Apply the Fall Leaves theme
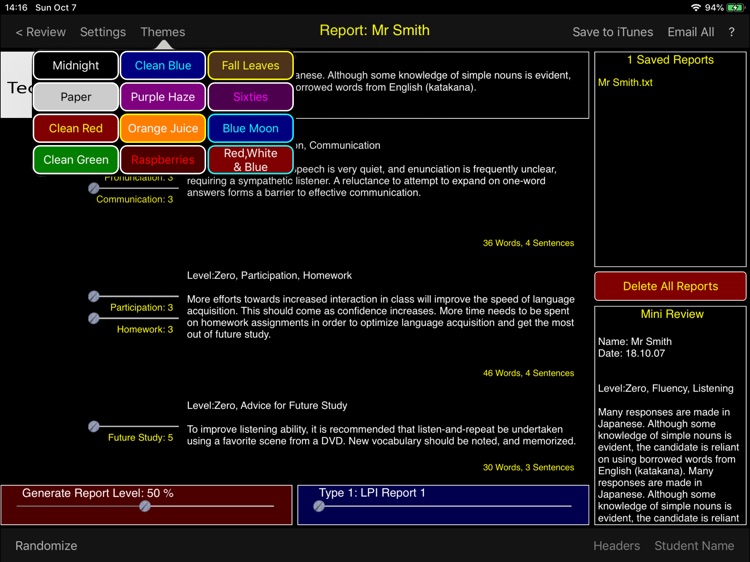 click(250, 66)
